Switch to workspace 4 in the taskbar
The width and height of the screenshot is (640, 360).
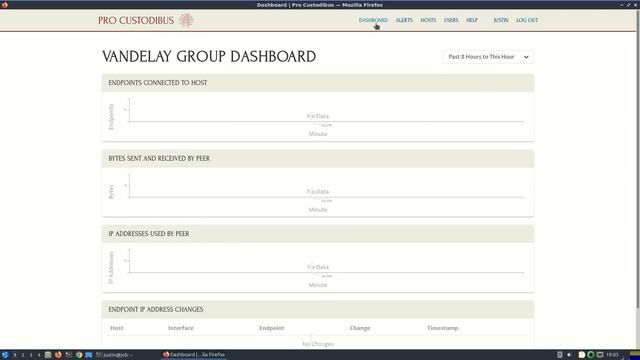coord(39,355)
